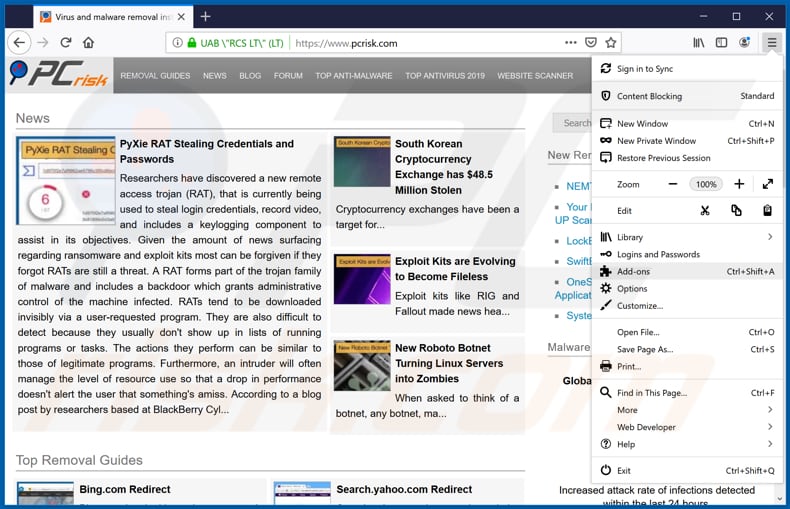
Task: Open the NEWS nav link
Action: pyautogui.click(x=215, y=76)
